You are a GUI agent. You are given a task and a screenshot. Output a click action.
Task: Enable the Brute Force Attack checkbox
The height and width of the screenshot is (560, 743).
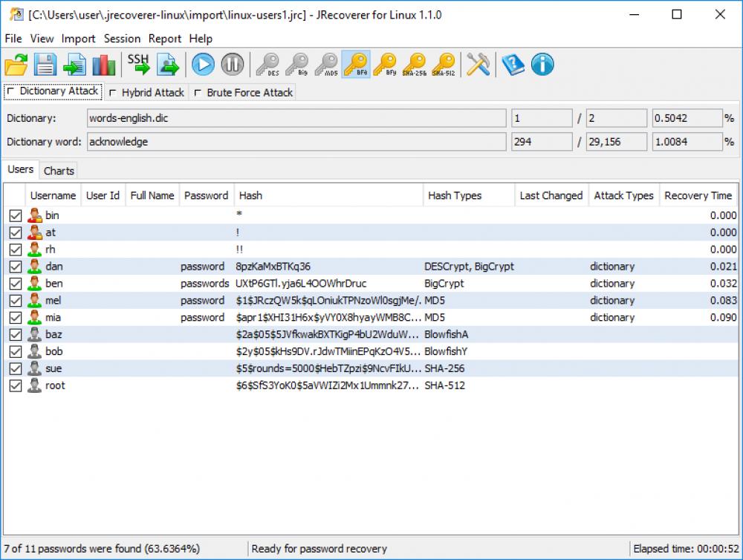(x=198, y=92)
